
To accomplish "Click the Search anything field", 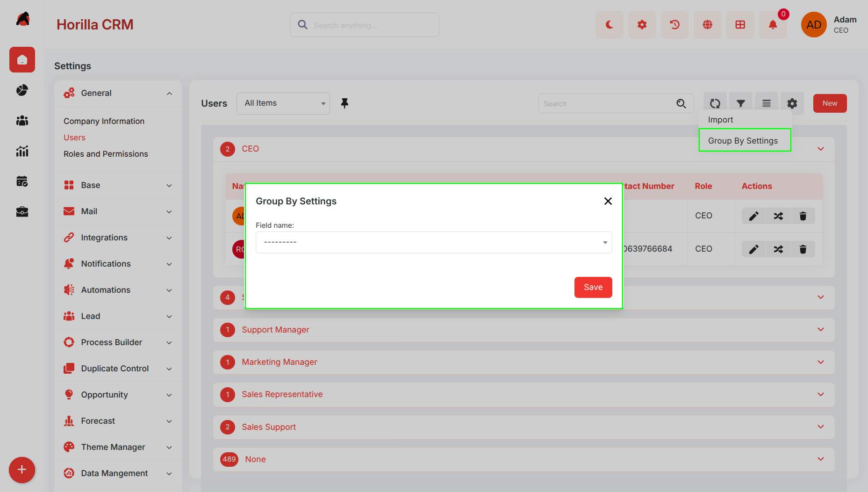I will [365, 25].
